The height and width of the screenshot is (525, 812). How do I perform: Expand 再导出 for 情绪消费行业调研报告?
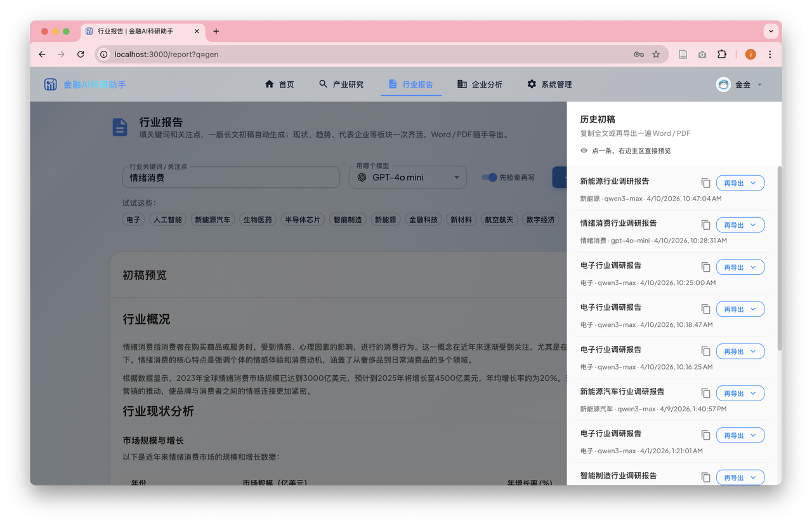pyautogui.click(x=740, y=225)
